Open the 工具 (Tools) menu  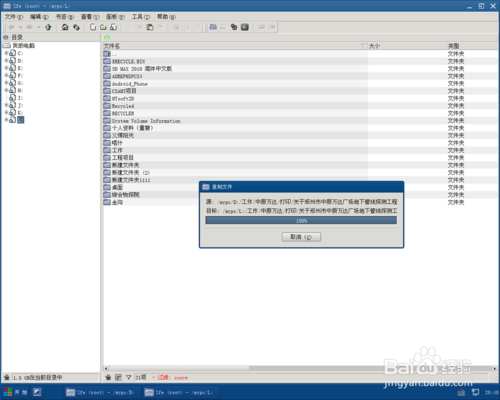[141, 17]
